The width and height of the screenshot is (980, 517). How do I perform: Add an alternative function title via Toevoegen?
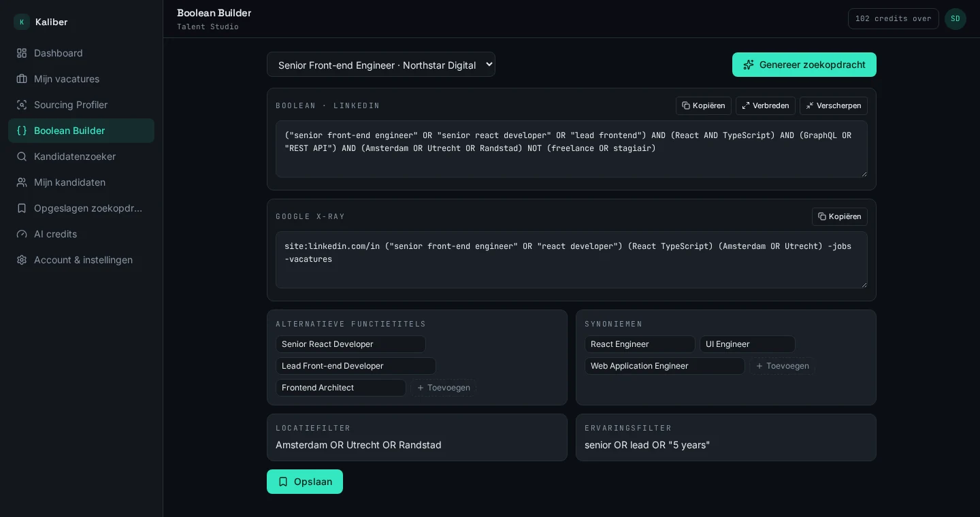(443, 388)
